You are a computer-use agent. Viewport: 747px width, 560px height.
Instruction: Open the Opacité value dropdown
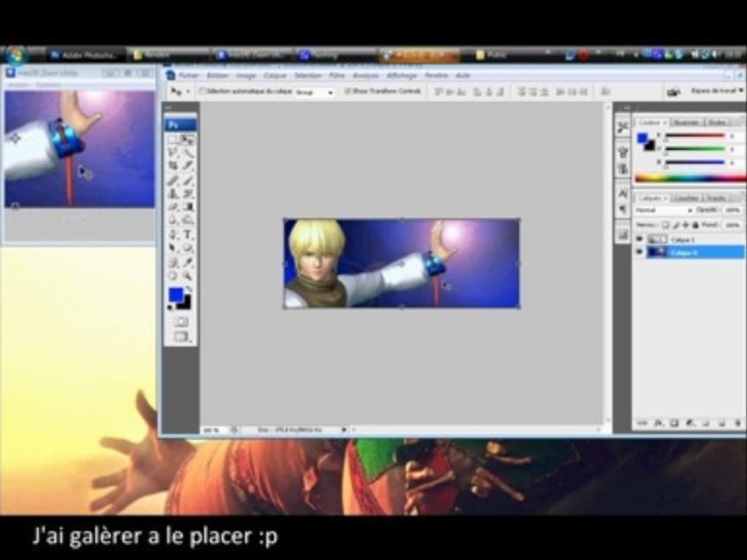(733, 210)
